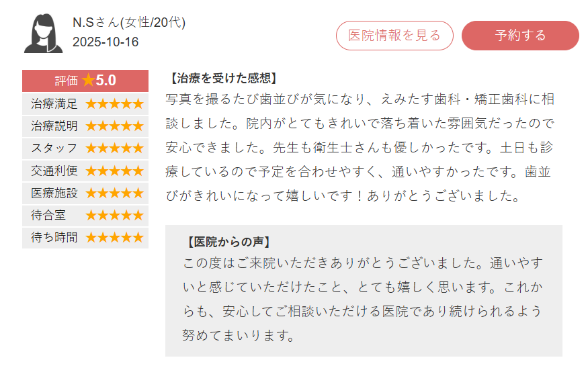Click the 治療満足 label text
The image size is (588, 366).
[54, 104]
